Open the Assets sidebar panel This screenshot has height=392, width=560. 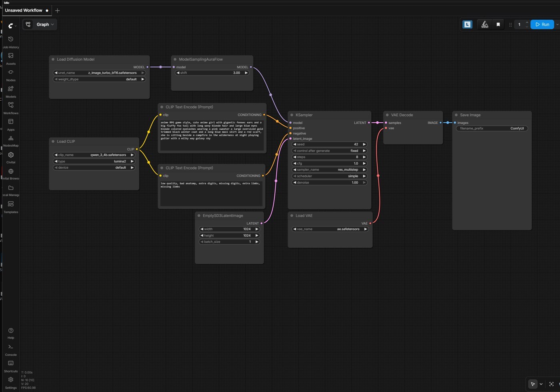(x=11, y=58)
